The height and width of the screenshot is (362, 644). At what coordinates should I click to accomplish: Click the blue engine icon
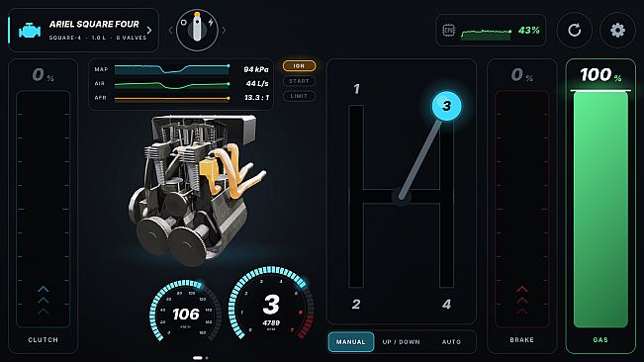click(30, 31)
